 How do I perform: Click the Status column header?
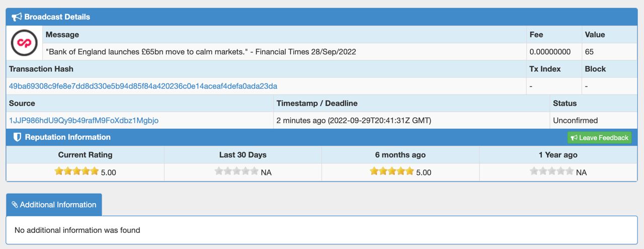pyautogui.click(x=565, y=103)
